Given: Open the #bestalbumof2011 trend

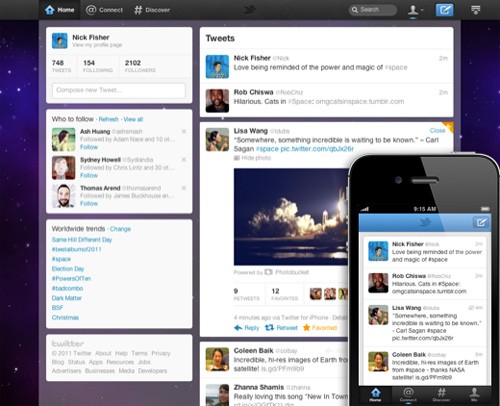Looking at the screenshot, I should click(76, 249).
